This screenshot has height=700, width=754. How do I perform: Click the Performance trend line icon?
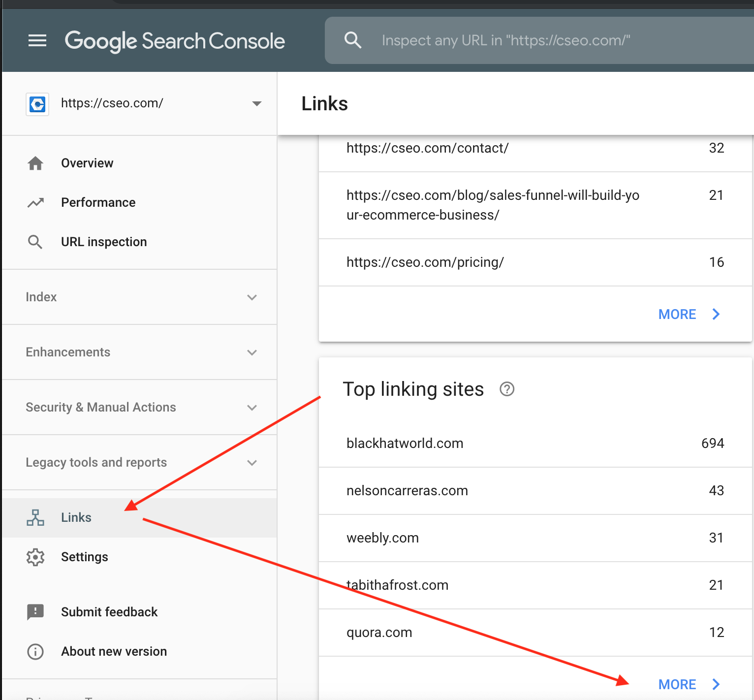coord(35,202)
